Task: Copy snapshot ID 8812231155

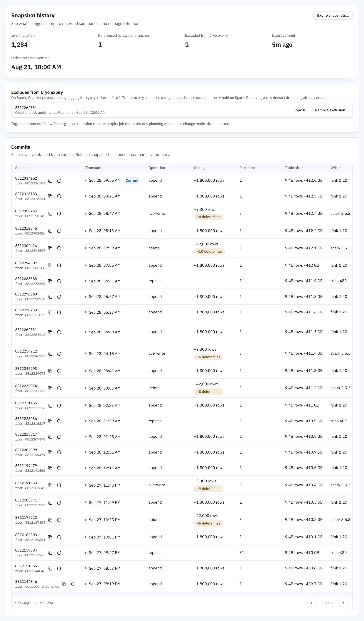Action: tap(50, 405)
